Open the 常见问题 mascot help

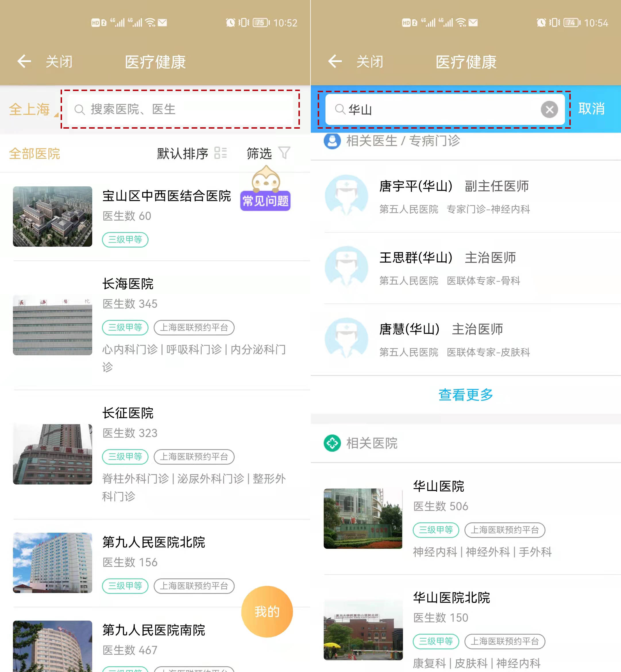pyautogui.click(x=265, y=188)
